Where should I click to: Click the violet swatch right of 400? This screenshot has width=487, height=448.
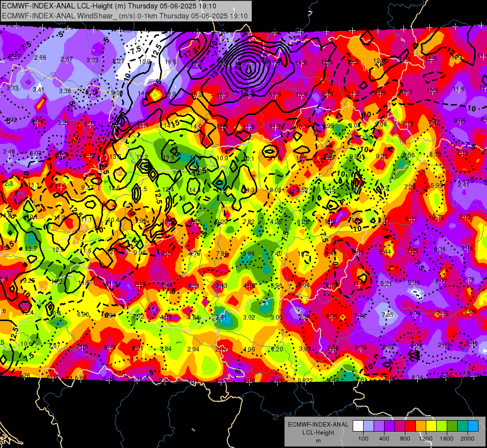390,426
